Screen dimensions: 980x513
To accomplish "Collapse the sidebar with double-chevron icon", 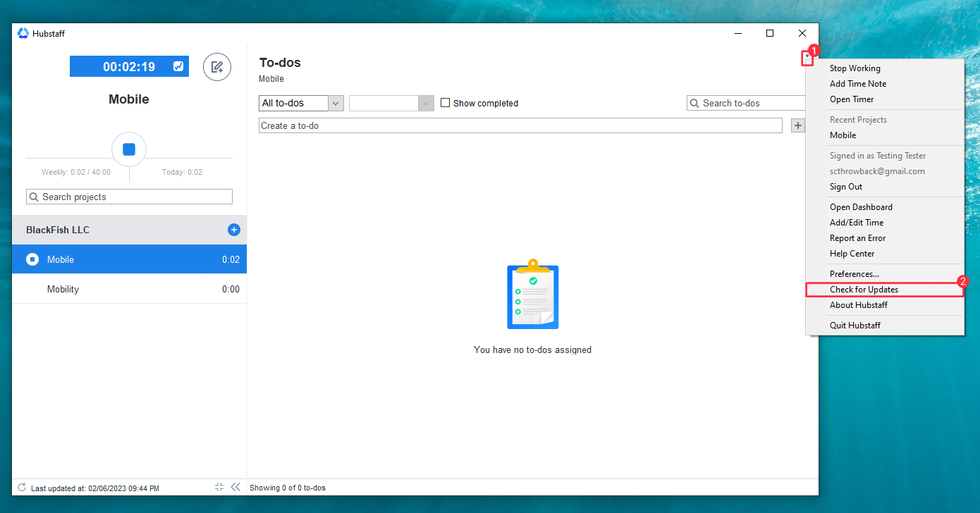I will [235, 487].
